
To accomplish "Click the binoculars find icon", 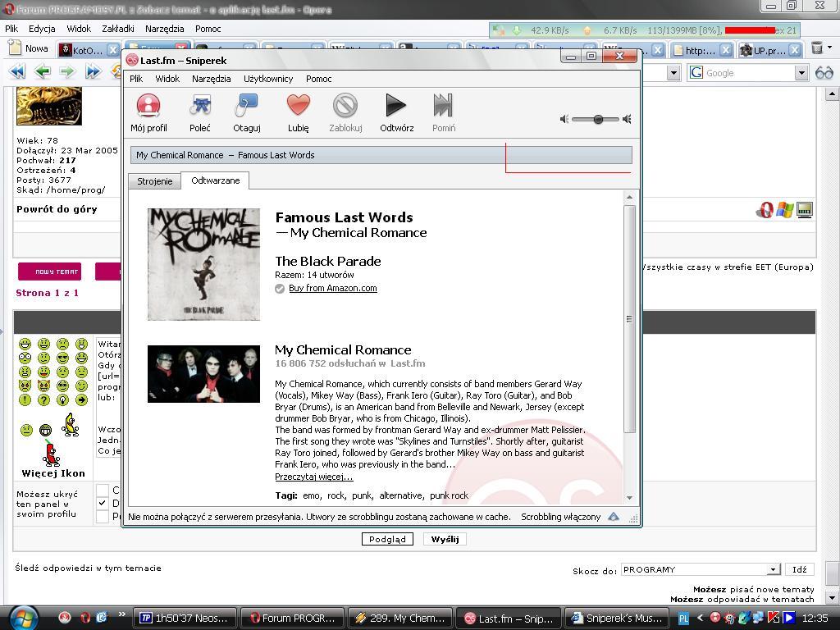I will (824, 72).
